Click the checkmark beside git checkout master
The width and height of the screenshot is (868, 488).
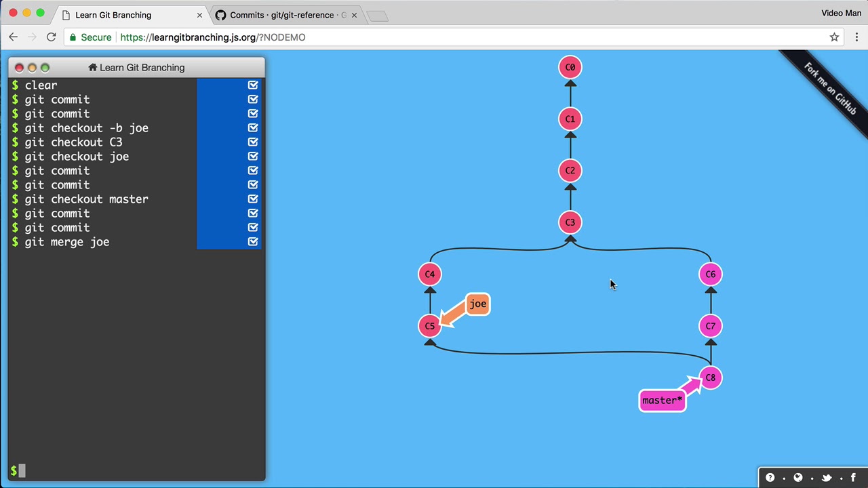(253, 199)
